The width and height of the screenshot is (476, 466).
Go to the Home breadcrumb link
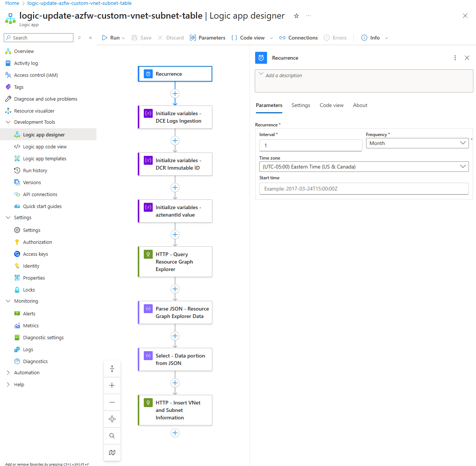point(12,3)
